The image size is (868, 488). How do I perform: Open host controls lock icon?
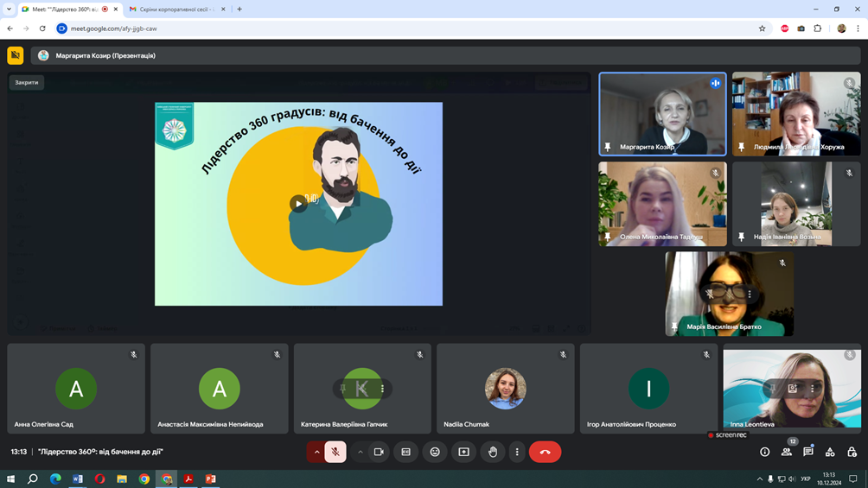tap(852, 452)
